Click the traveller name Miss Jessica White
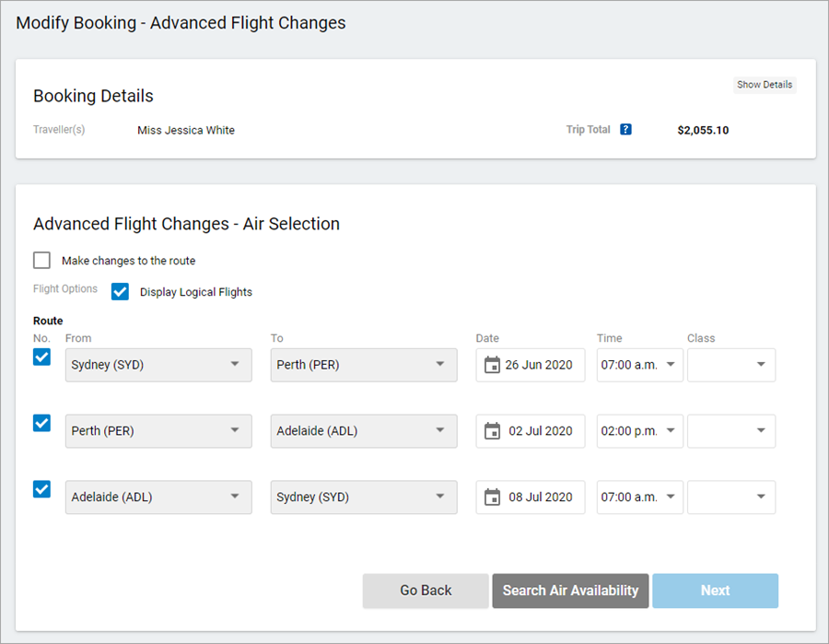The image size is (829, 644). tap(186, 130)
